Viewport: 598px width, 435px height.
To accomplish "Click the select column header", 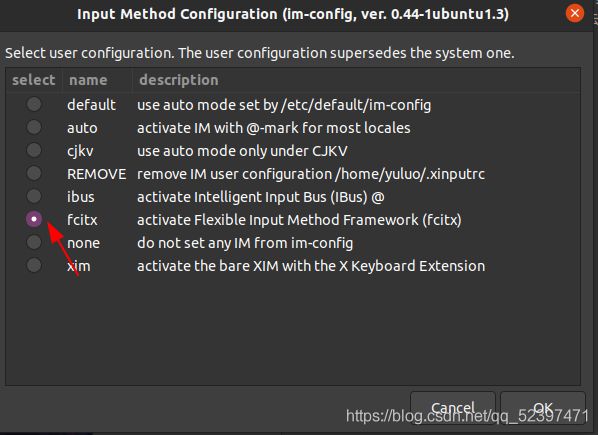I will [x=34, y=80].
